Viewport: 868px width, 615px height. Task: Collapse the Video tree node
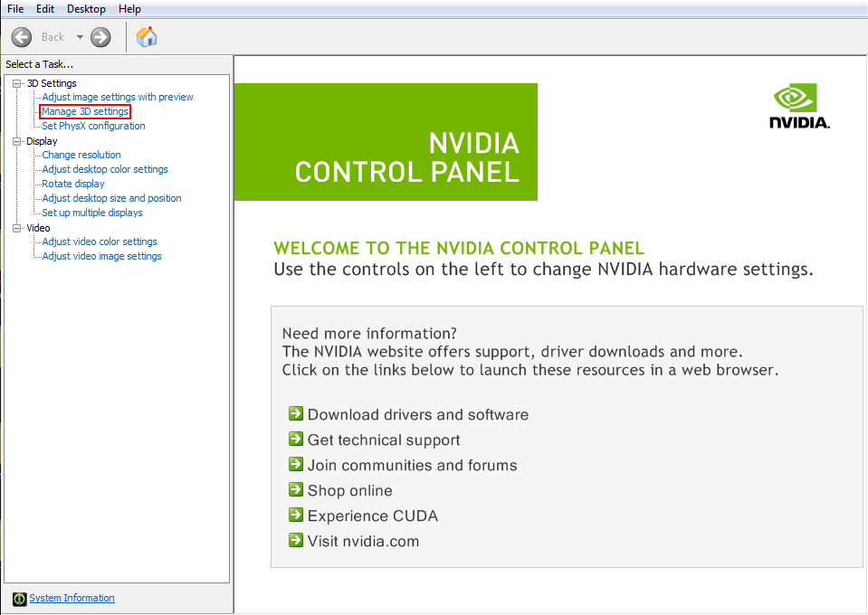click(17, 229)
